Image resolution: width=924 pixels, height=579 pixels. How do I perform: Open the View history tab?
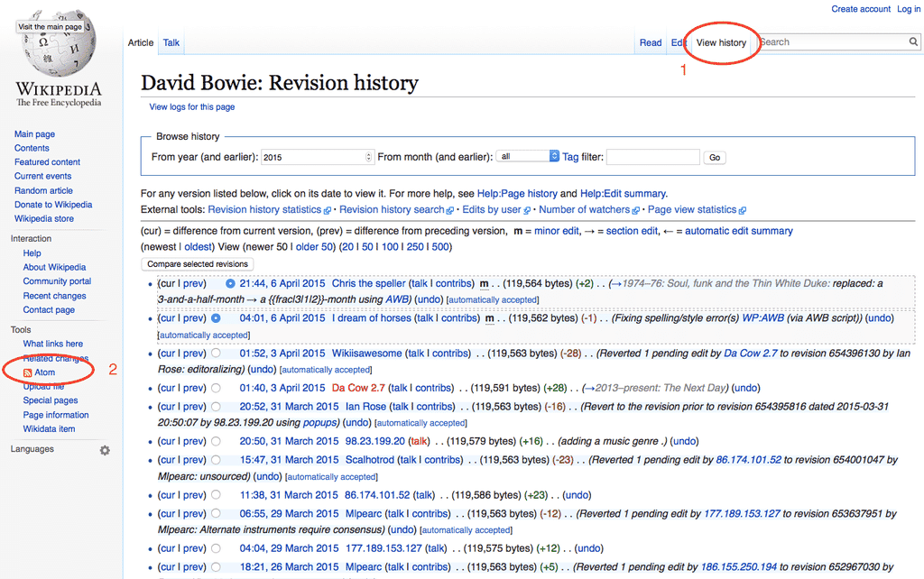pyautogui.click(x=721, y=42)
